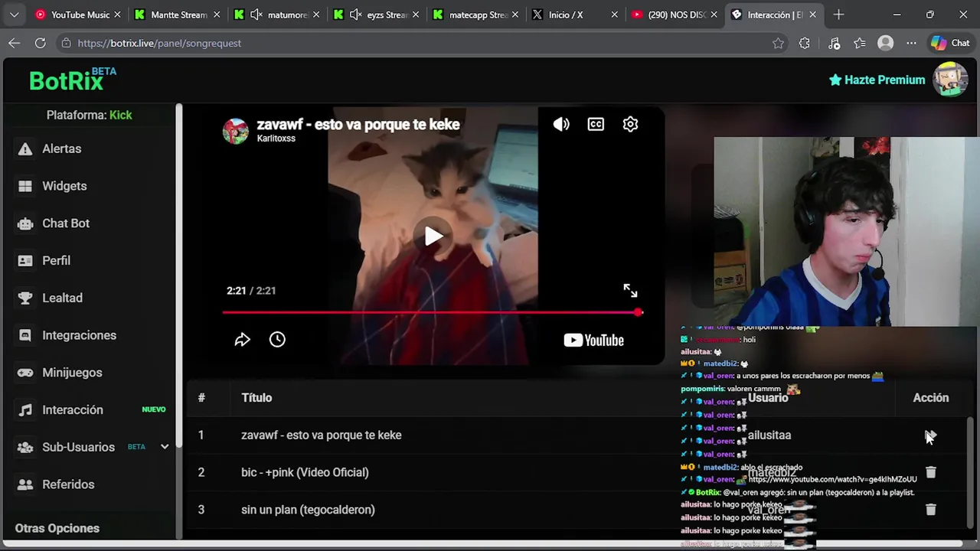Viewport: 980px width, 551px height.
Task: Click the Integraciones icon
Action: [x=25, y=335]
